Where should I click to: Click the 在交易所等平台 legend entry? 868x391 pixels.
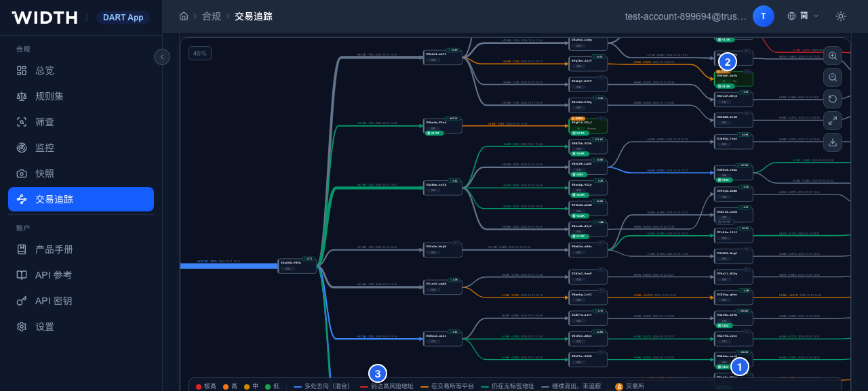447,386
